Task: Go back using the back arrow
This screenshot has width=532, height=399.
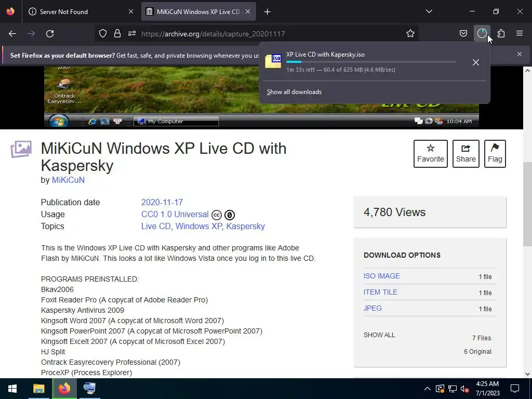Action: (x=12, y=34)
